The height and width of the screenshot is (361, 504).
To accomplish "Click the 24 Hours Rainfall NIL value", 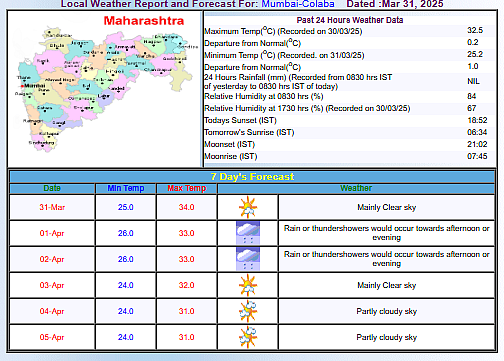I will [x=473, y=81].
